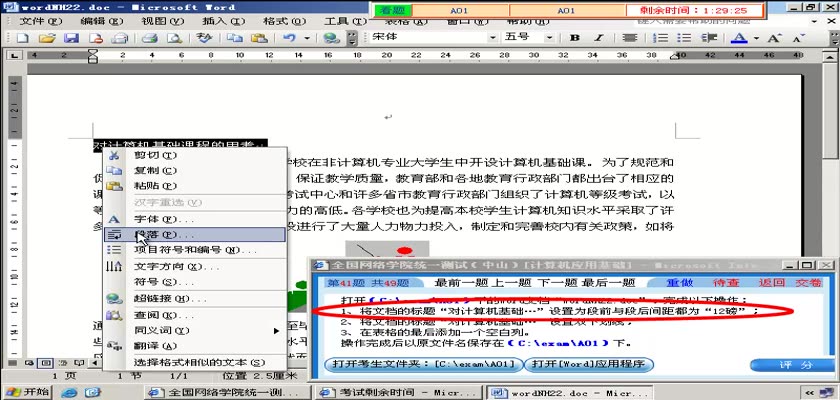Shrink font size with the small A icon
Screen dimensions: 840x400
point(799,38)
